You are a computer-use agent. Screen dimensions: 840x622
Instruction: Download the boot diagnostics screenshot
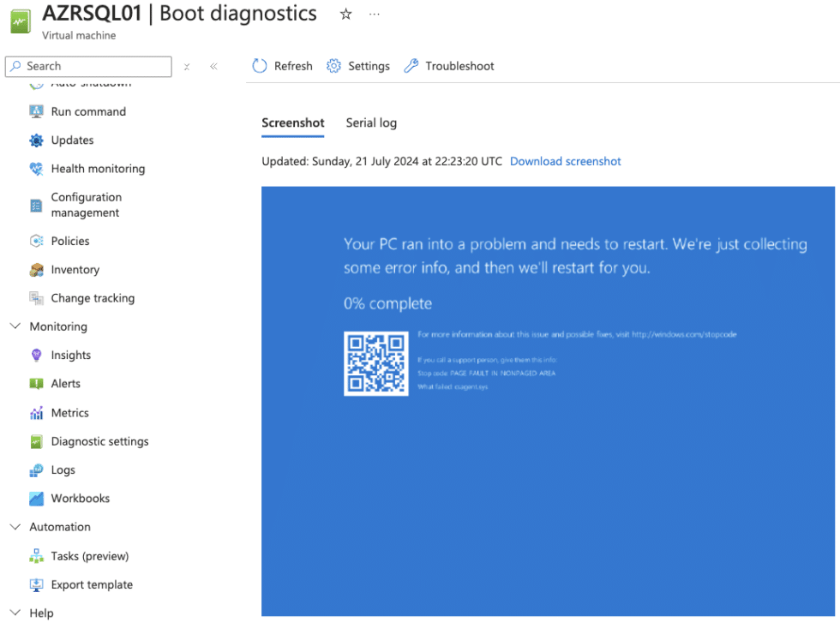(566, 160)
